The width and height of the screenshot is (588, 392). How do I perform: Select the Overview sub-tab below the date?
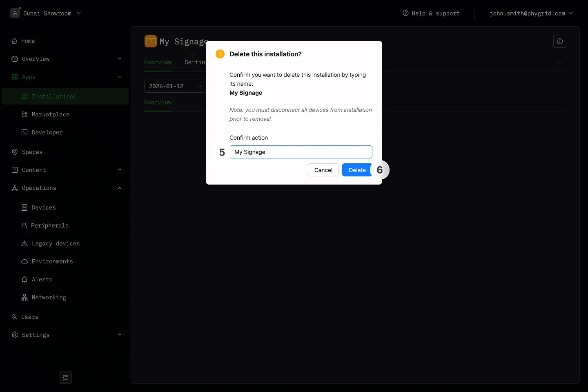pyautogui.click(x=158, y=102)
